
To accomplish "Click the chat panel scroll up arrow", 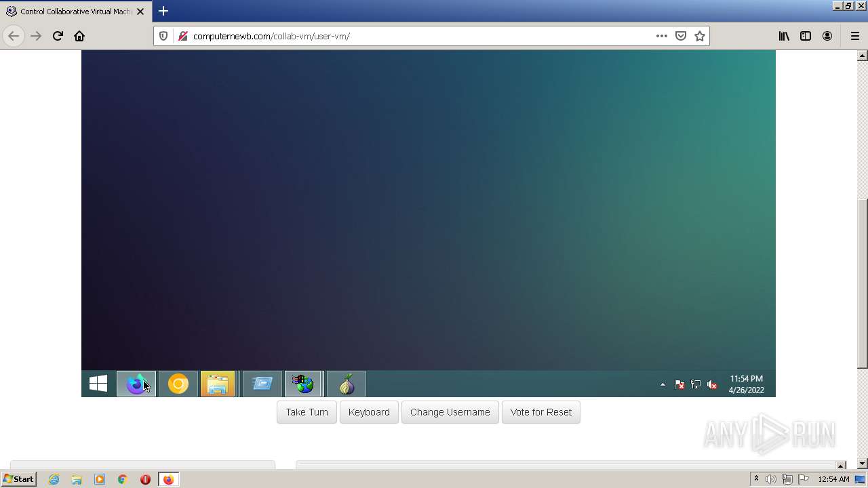I will (x=841, y=466).
